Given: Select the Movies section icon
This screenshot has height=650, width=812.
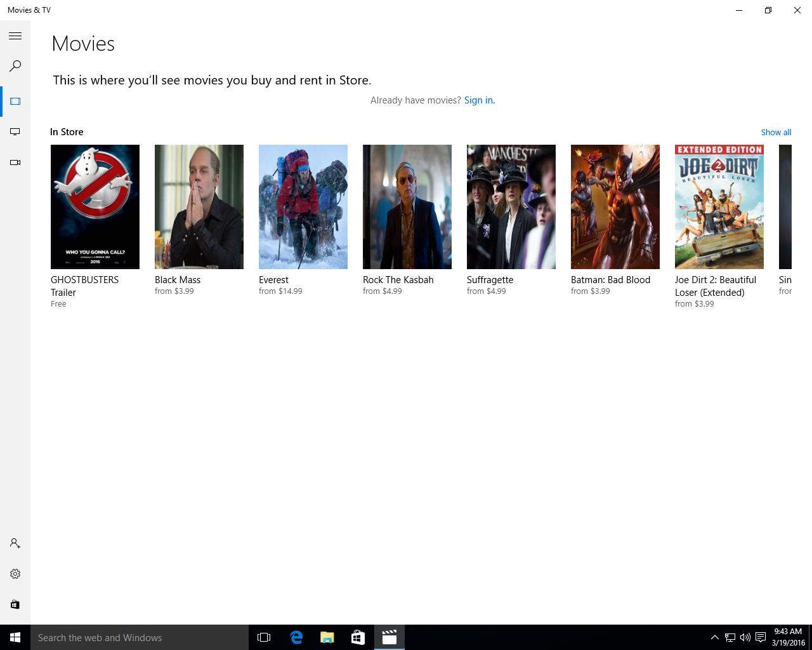Looking at the screenshot, I should pos(15,102).
